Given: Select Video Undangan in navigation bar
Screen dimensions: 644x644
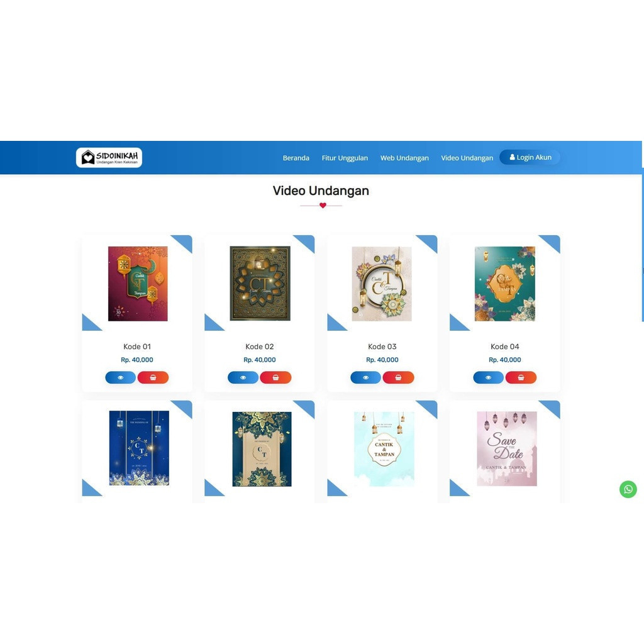Looking at the screenshot, I should click(x=467, y=158).
